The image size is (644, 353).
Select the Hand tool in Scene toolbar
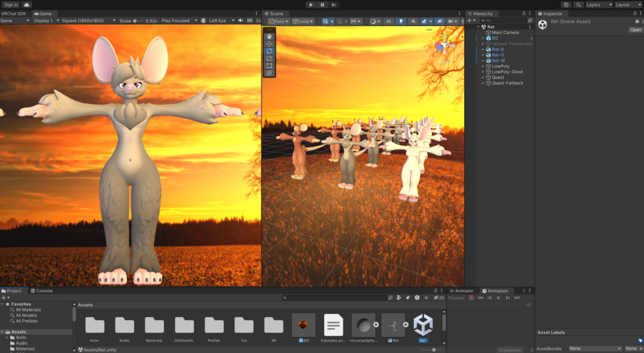(x=269, y=37)
